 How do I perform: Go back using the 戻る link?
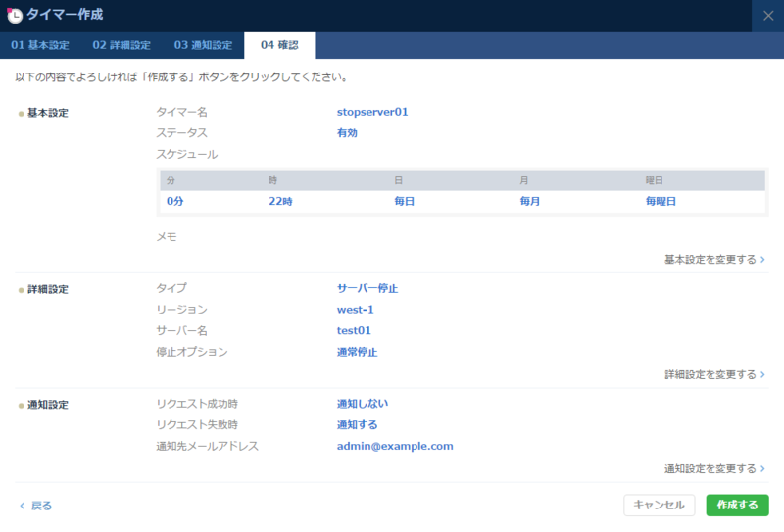click(x=35, y=506)
